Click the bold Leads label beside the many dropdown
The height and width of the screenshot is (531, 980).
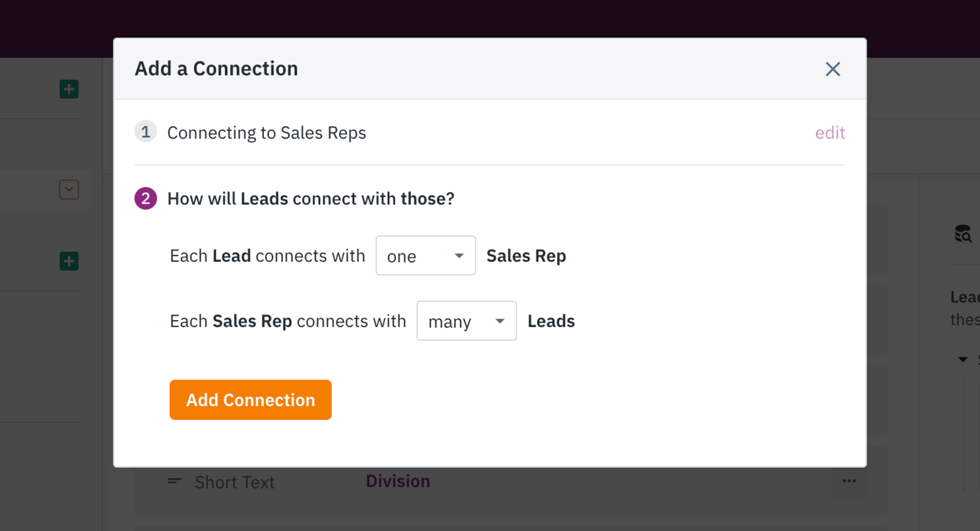[551, 321]
